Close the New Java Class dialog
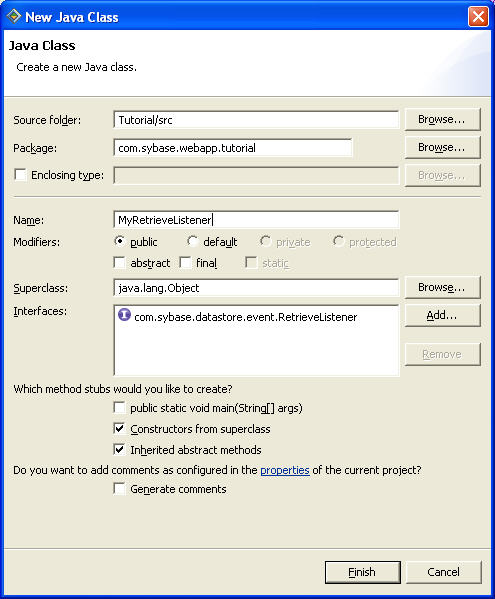 (478, 17)
